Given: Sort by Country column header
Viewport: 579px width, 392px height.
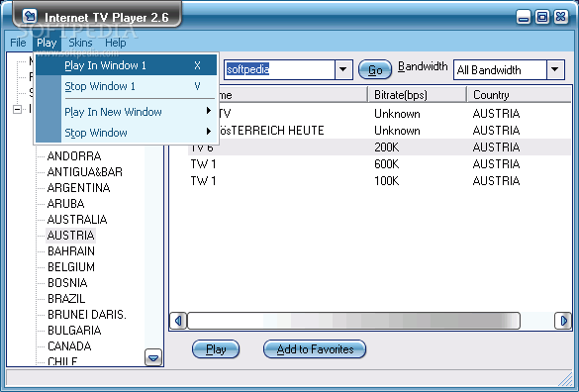Looking at the screenshot, I should 519,95.
